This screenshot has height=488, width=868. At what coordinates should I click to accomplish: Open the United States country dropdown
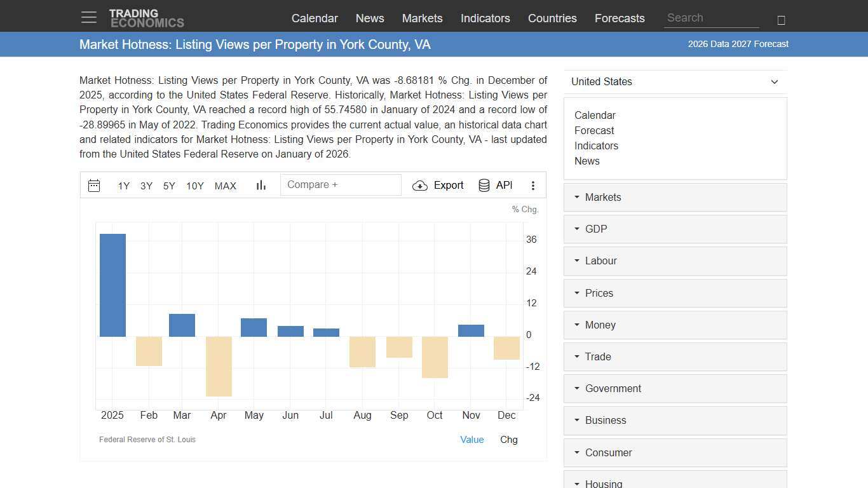675,81
